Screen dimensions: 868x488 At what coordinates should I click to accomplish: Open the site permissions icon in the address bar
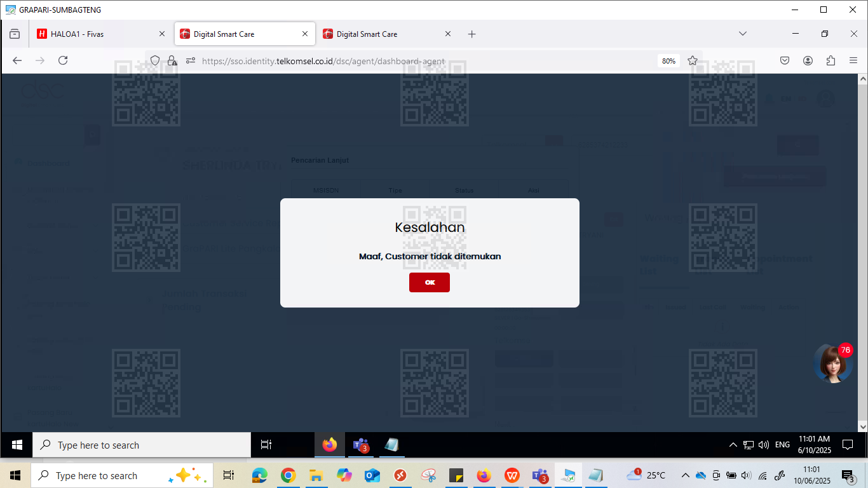tap(190, 61)
